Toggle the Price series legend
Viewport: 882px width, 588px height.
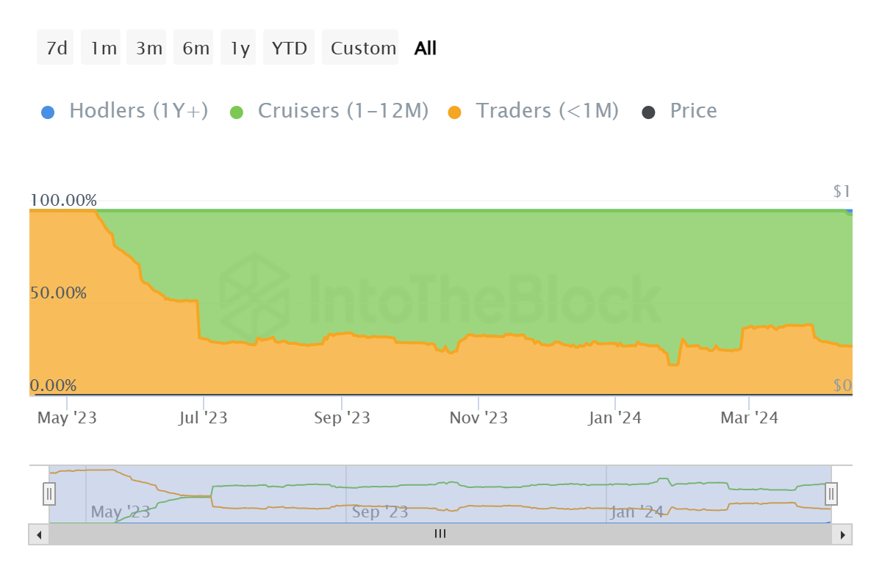693,111
